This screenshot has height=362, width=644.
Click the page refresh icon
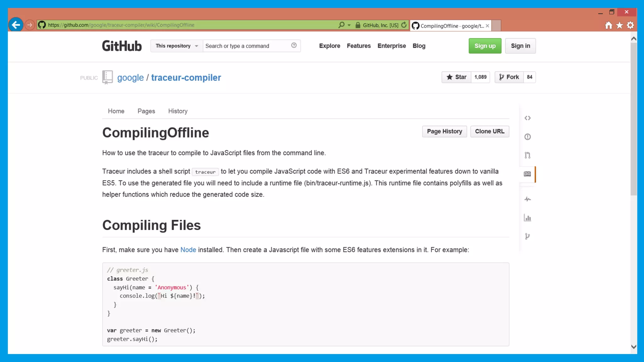(x=404, y=25)
